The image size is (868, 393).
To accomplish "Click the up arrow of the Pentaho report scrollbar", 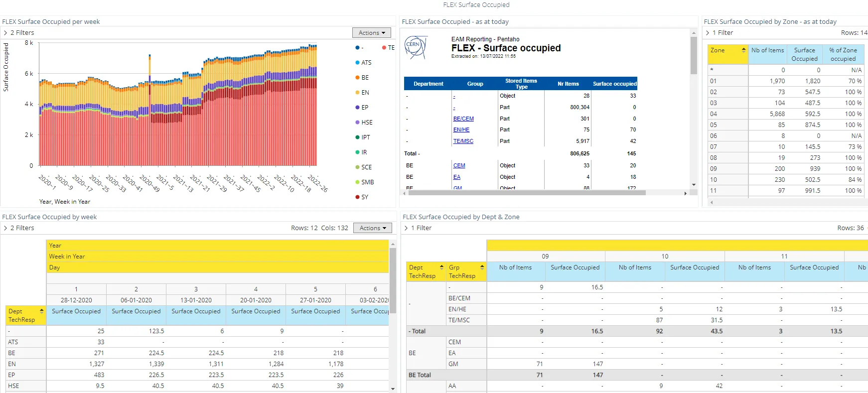I will coord(694,33).
